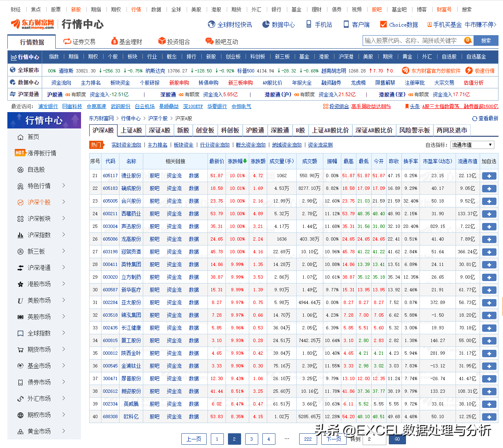Open 迎驾贡酒 stock name link
This screenshot has width=503, height=448.
(x=131, y=252)
